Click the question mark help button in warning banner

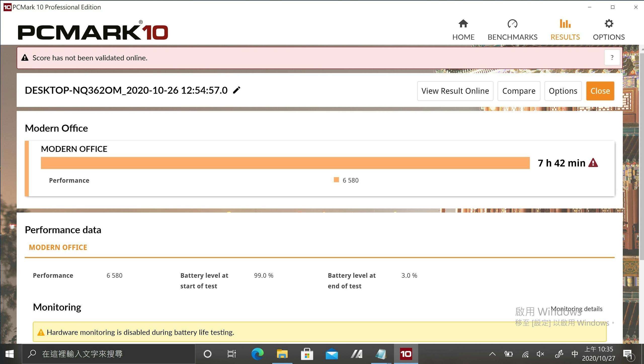click(612, 58)
